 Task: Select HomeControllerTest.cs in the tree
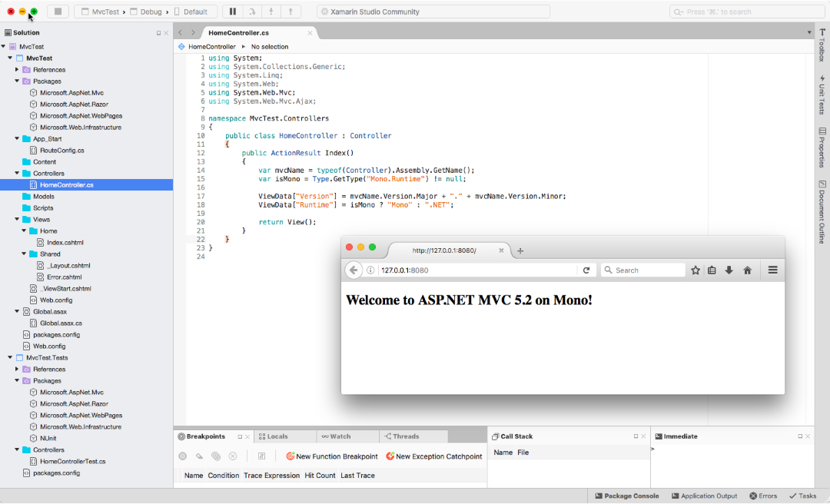(x=72, y=462)
